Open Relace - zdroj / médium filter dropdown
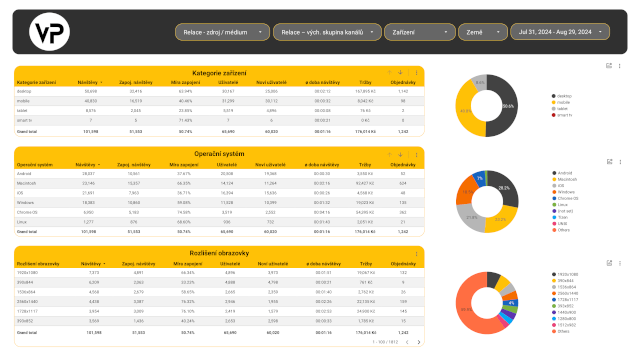 tap(222, 32)
